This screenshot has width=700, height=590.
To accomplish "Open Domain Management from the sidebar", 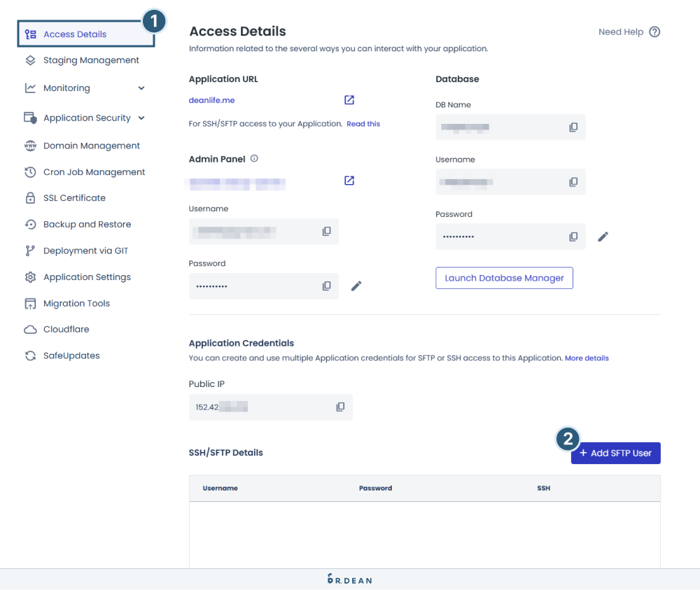I will 91,145.
